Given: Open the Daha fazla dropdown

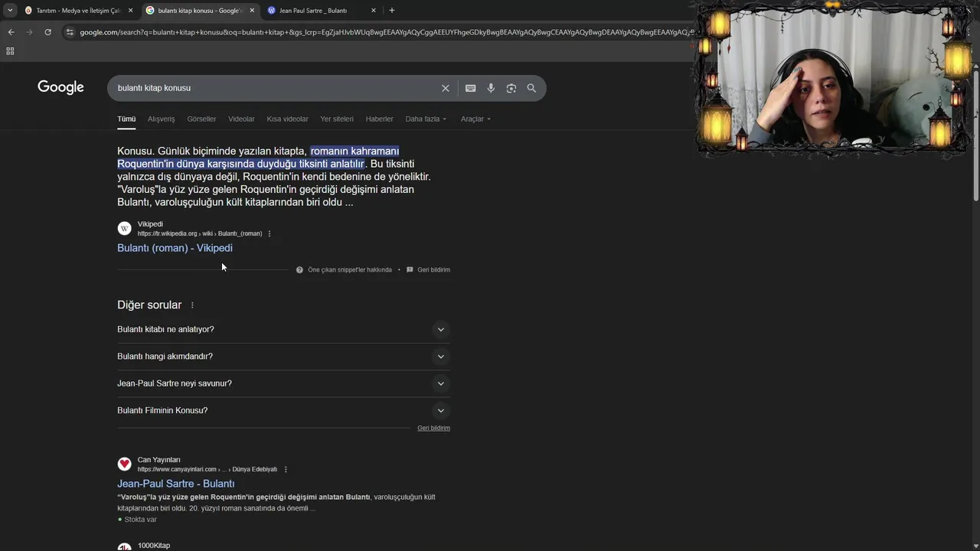Looking at the screenshot, I should point(426,119).
